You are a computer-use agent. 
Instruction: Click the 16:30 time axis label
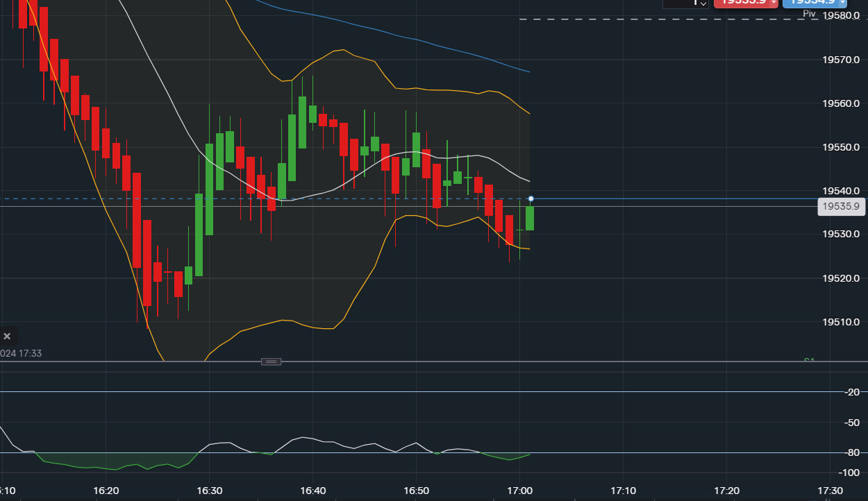pos(209,491)
